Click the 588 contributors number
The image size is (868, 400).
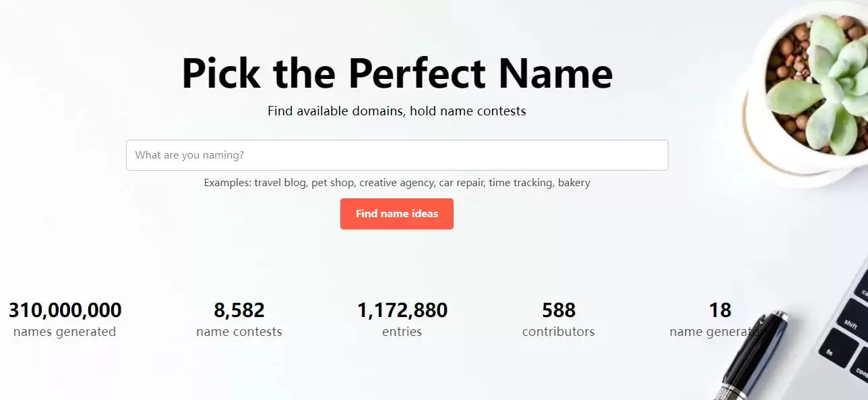coord(559,310)
